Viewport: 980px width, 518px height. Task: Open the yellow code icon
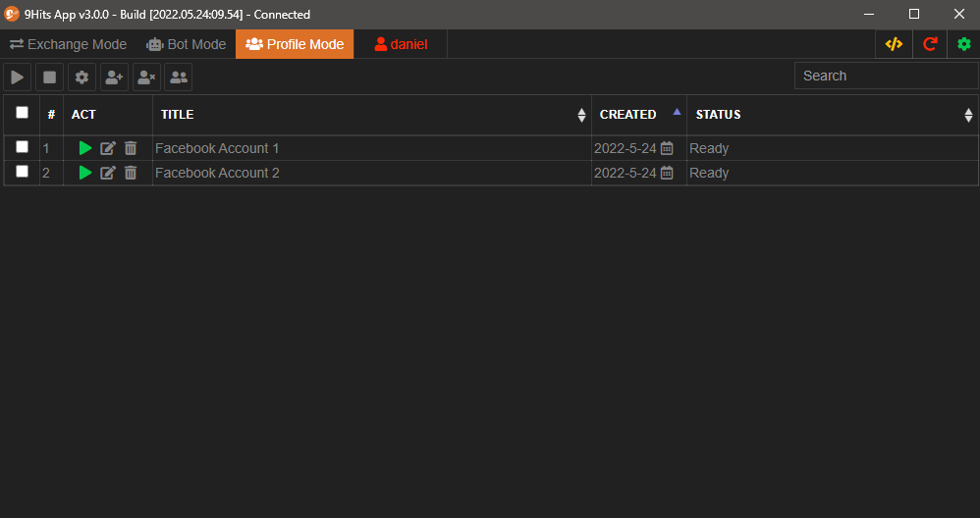894,44
